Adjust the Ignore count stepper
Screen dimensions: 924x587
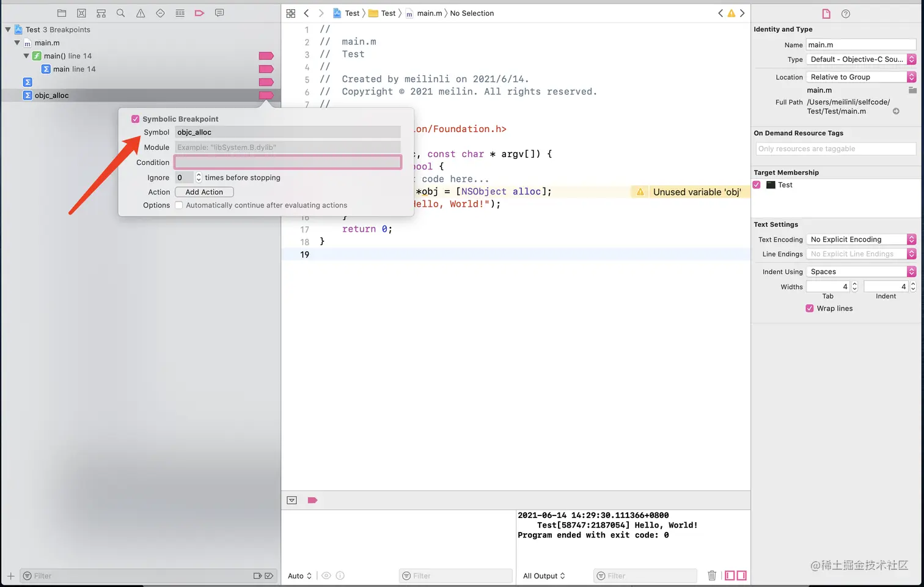point(199,177)
